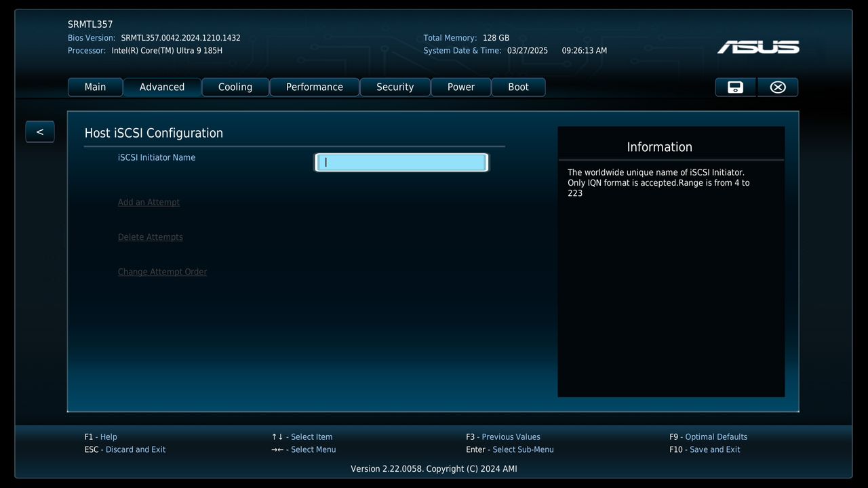Switch to the Boot tab
This screenshot has height=488, width=868.
(x=518, y=87)
